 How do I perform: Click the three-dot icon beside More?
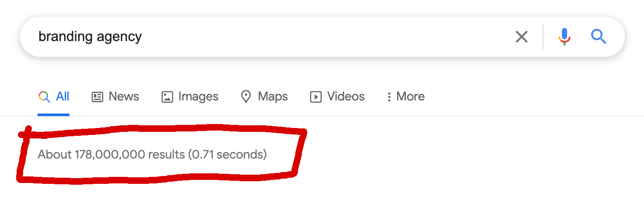pyautogui.click(x=389, y=97)
